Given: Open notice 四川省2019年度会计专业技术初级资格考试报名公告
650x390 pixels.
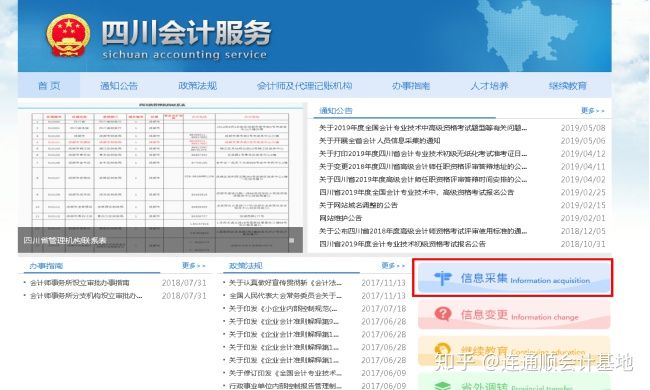Looking at the screenshot, I should pos(402,244).
